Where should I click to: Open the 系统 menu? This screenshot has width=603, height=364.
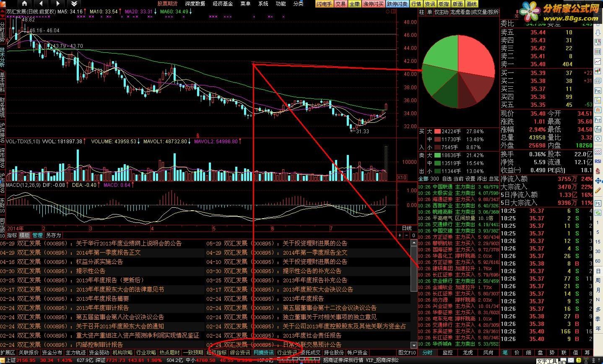[263, 4]
